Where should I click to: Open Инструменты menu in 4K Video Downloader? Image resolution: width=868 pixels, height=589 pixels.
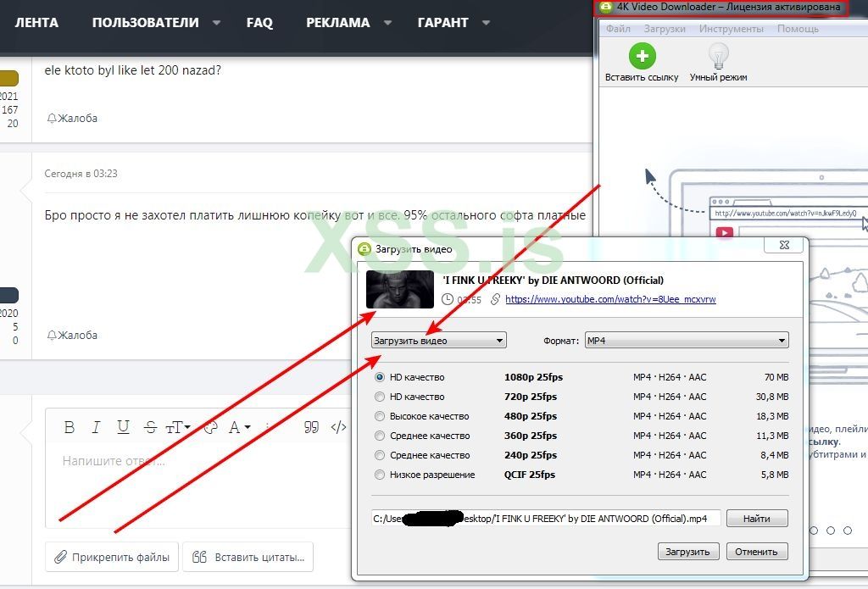coord(732,29)
